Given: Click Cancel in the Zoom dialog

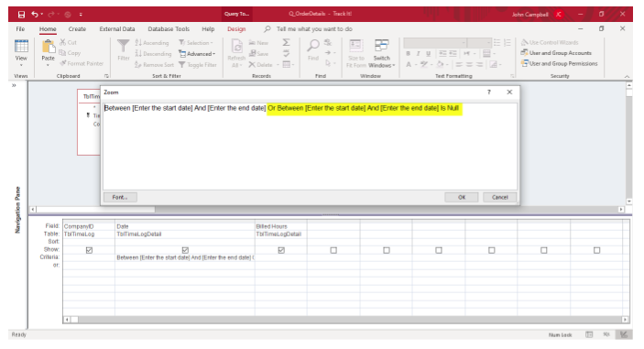Looking at the screenshot, I should 500,198.
